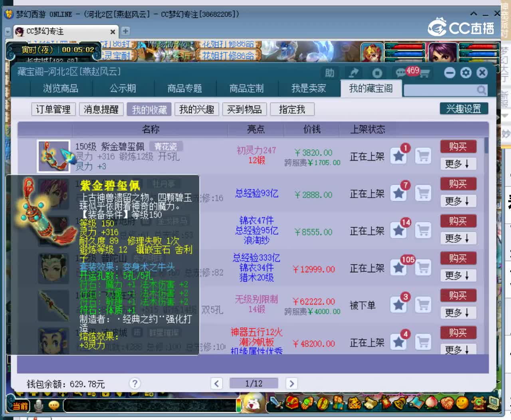511x420 pixels.
Task: Click the search magnifier icon
Action: click(x=481, y=90)
